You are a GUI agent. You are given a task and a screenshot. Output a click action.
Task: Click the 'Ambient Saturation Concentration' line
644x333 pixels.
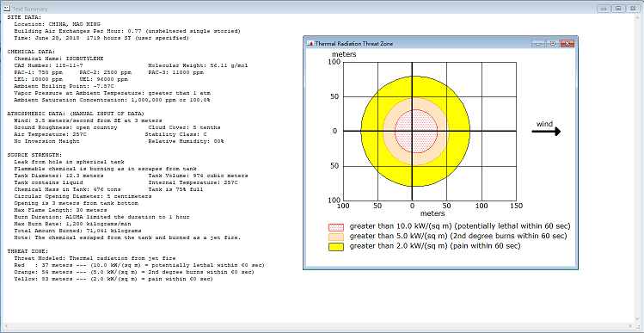112,100
